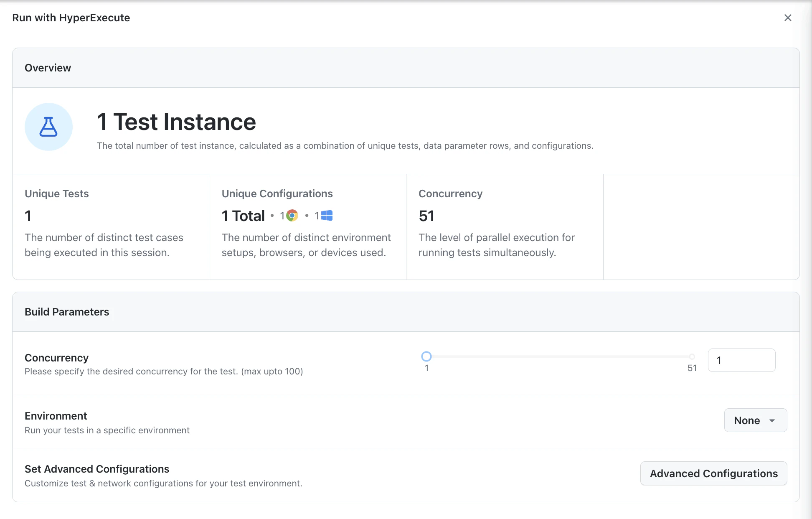
Task: Open Advanced Configurations
Action: (713, 473)
